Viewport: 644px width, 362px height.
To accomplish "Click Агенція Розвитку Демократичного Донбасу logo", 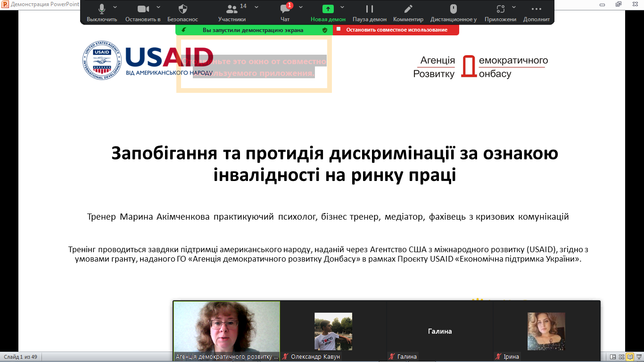I will point(480,67).
